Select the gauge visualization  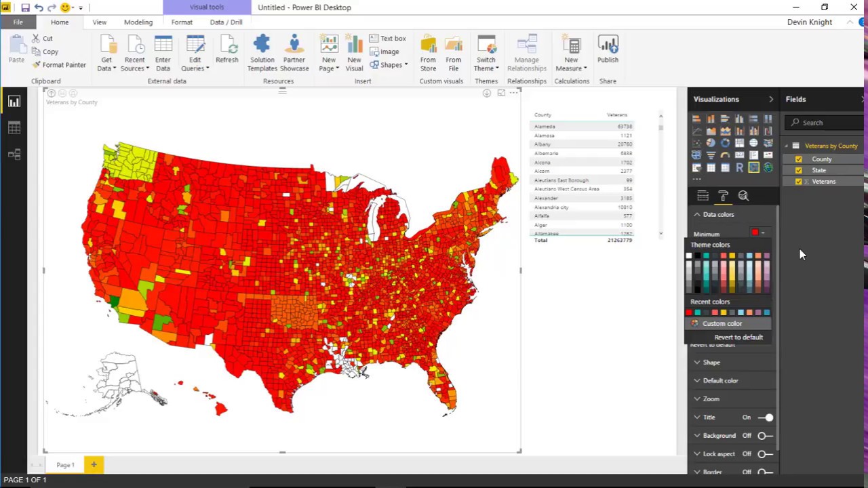(x=725, y=155)
